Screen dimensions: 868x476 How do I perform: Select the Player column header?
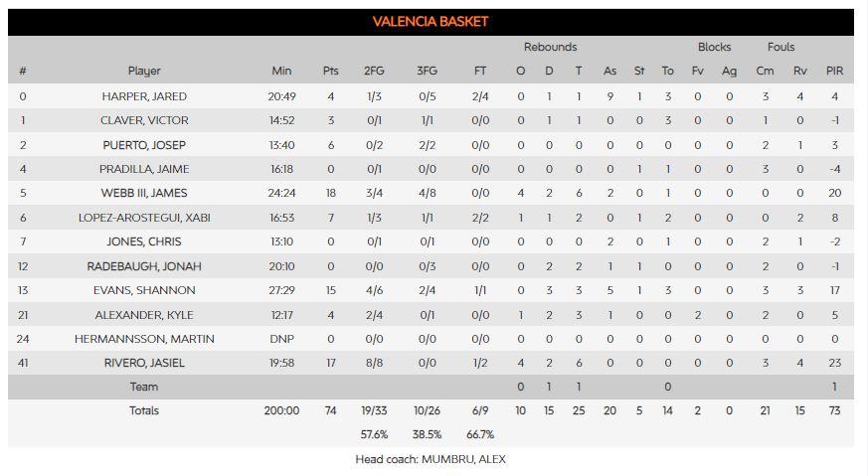pyautogui.click(x=144, y=71)
